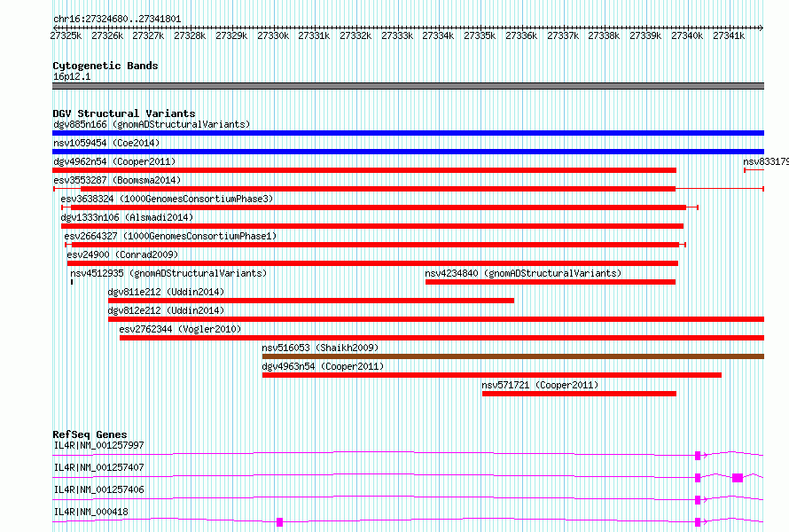This screenshot has height=532, width=789.
Task: Open the dgv4962n54 (Cooper2011) variant label
Action: click(114, 161)
